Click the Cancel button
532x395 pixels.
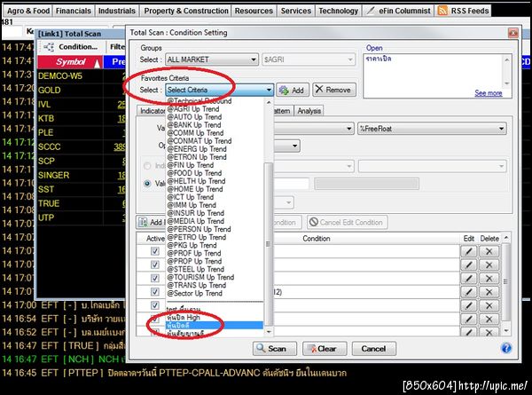click(373, 349)
